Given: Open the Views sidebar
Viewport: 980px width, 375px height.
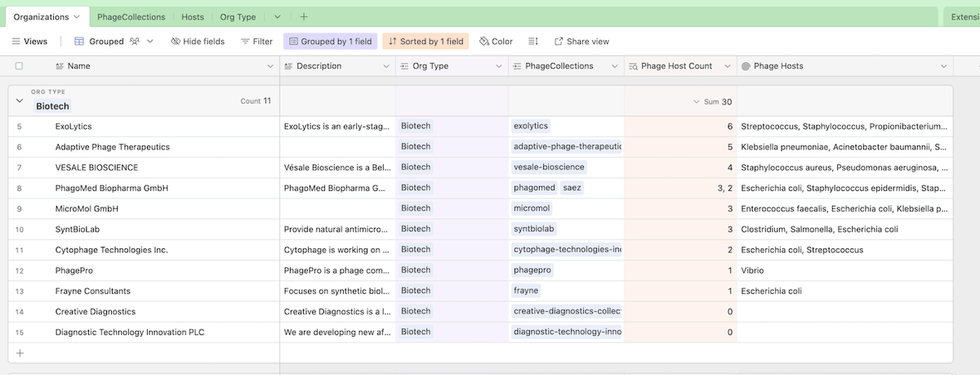Looking at the screenshot, I should pyautogui.click(x=29, y=42).
